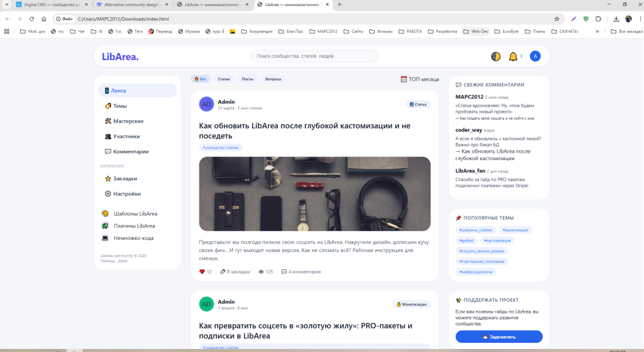The image size is (644, 352).
Task: Show hidden bookmarks via the chevron in bookmarks bar
Action: 597,31
